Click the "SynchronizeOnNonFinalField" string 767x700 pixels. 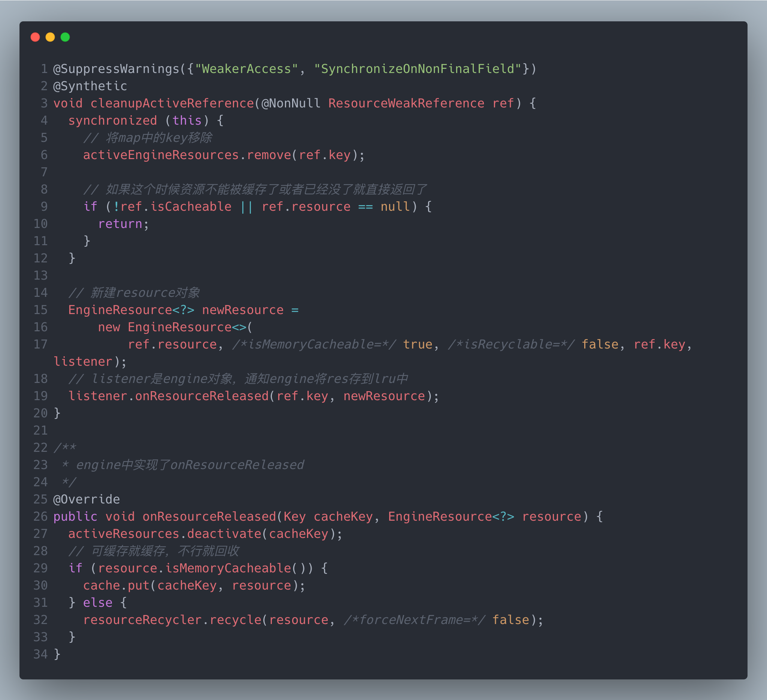pos(417,69)
